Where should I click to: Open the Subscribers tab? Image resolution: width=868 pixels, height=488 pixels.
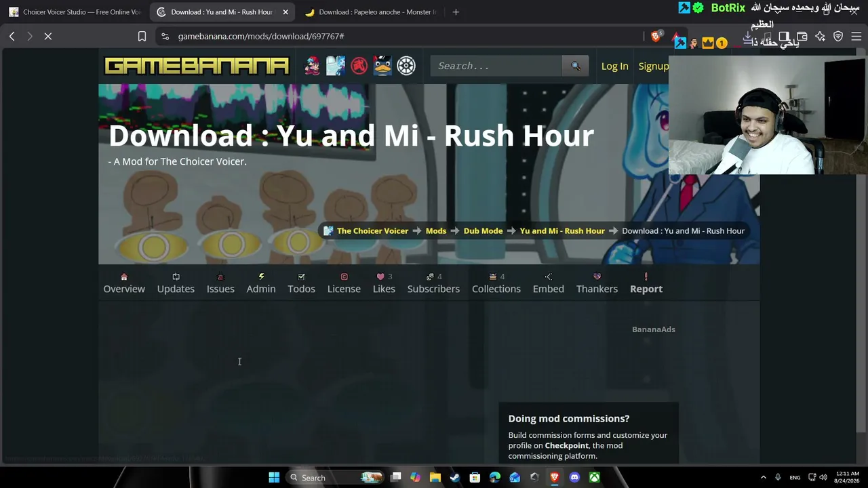433,283
